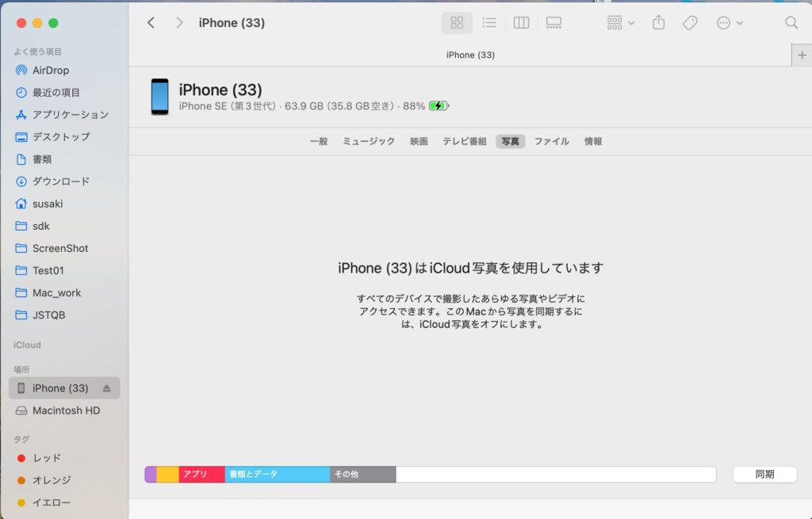Select the レッド tag
Screen dimensions: 812x519
click(64, 458)
